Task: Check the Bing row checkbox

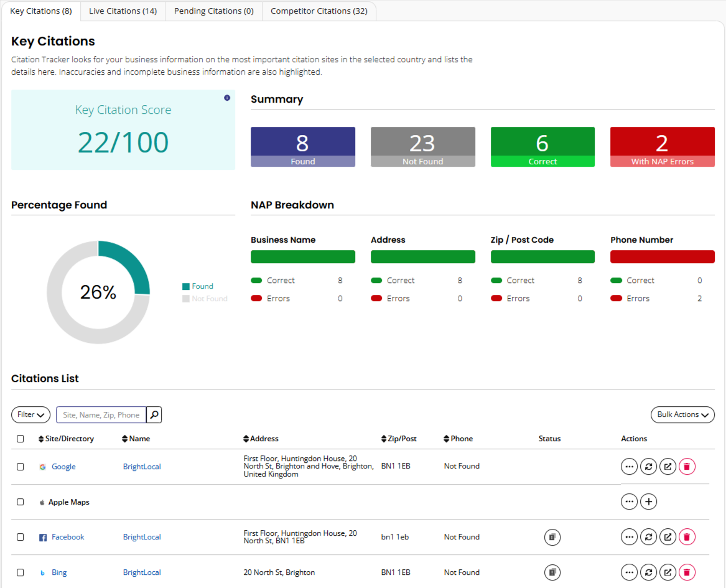Action: pyautogui.click(x=21, y=572)
